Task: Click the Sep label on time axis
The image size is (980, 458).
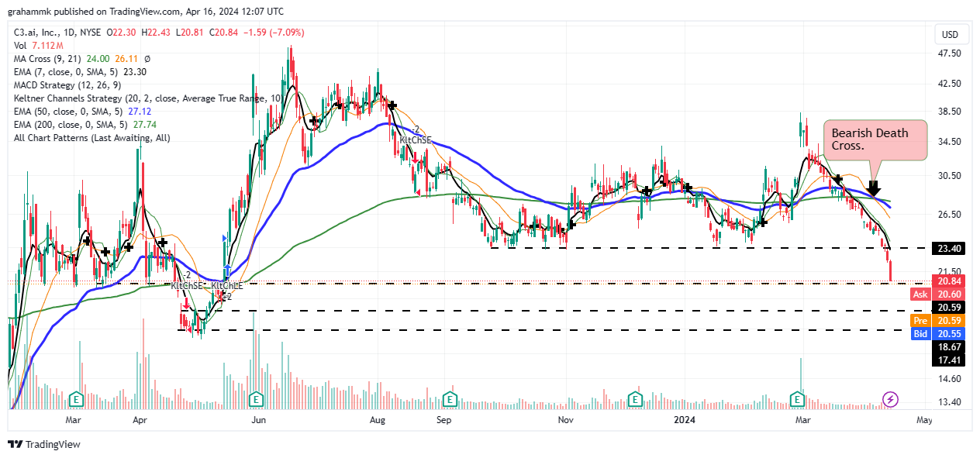Action: [444, 420]
